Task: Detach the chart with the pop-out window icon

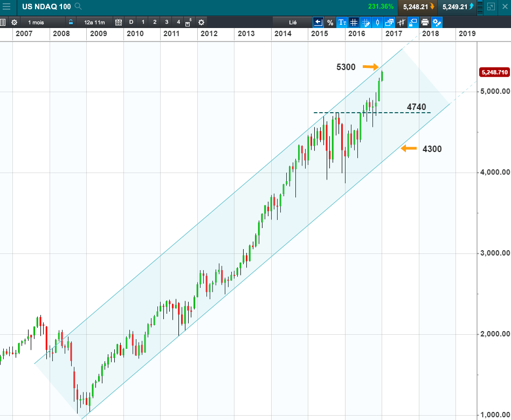Action: [x=491, y=6]
